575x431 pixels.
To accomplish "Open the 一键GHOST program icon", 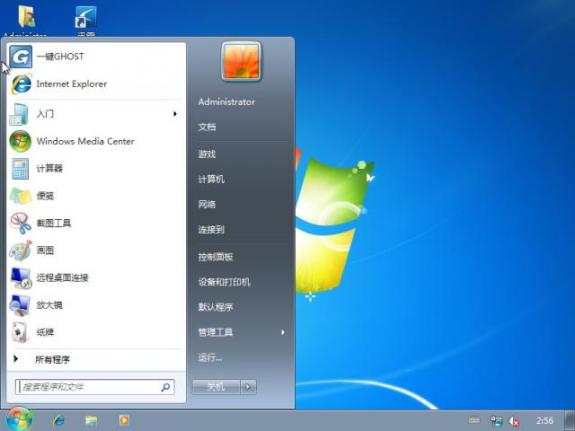I will tap(21, 56).
